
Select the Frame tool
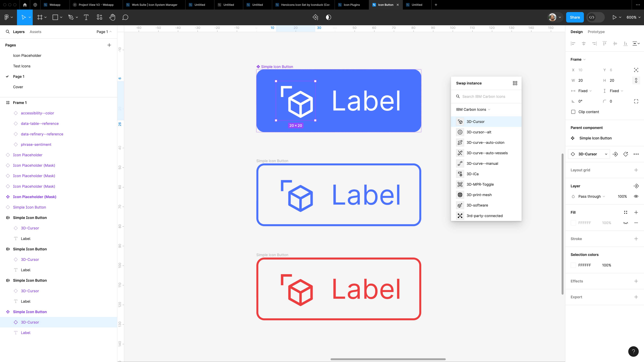[40, 17]
